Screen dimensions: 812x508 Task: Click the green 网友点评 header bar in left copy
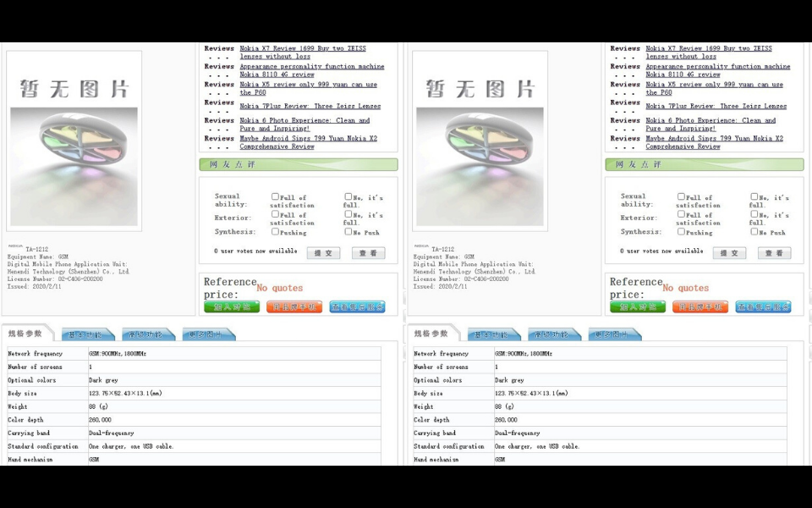299,164
